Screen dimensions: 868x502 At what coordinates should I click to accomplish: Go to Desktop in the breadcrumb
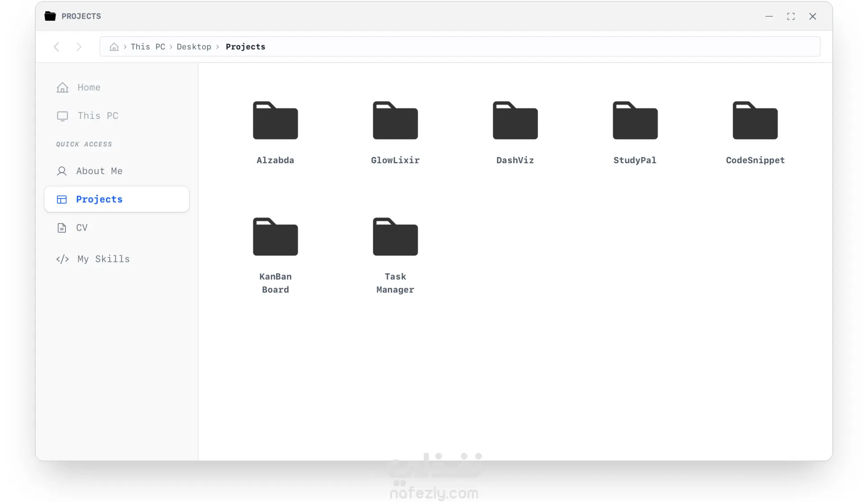click(194, 47)
